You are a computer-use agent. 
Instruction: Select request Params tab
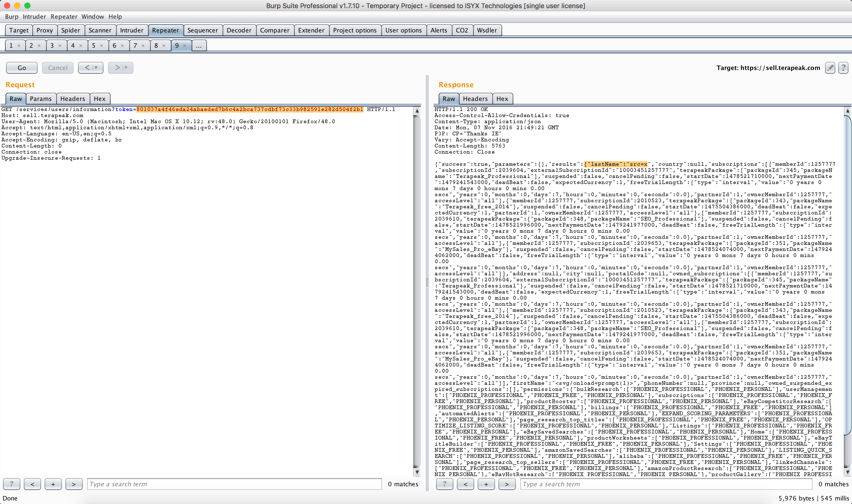41,98
